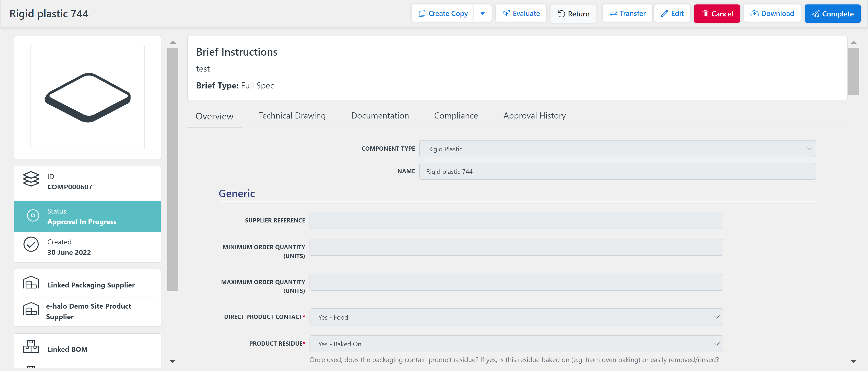Click the status target icon in the teal panel

[33, 216]
